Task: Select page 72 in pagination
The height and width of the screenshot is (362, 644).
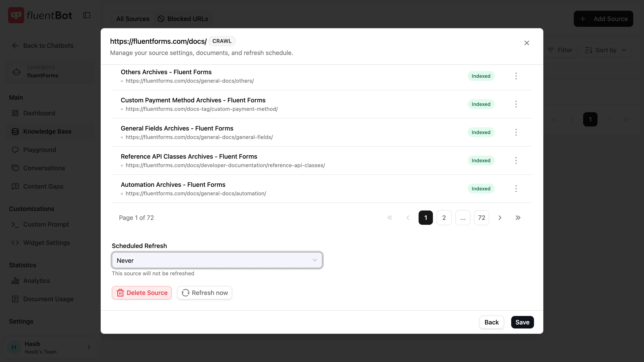Action: pos(481,218)
